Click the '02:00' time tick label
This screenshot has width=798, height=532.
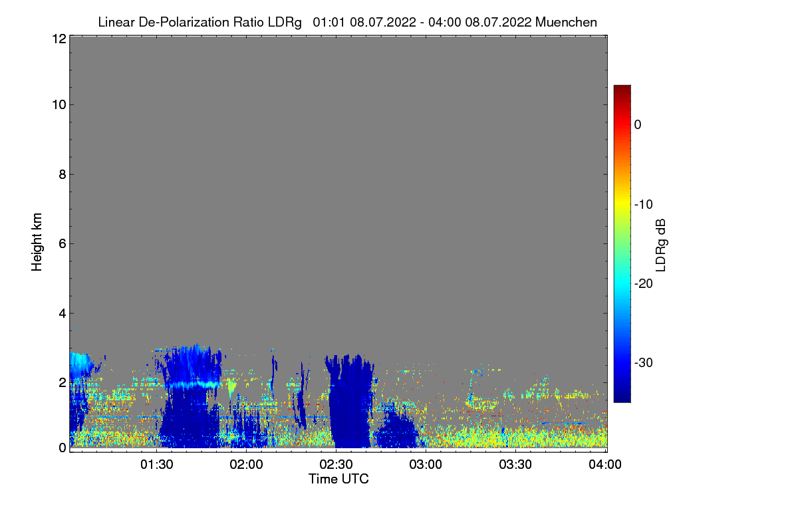click(x=247, y=465)
